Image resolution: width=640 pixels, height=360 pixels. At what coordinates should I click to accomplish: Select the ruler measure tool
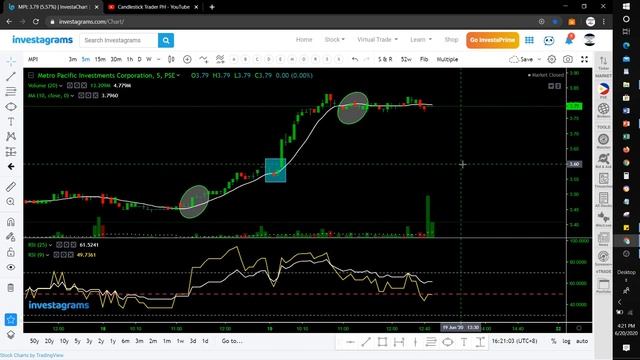tap(11, 187)
